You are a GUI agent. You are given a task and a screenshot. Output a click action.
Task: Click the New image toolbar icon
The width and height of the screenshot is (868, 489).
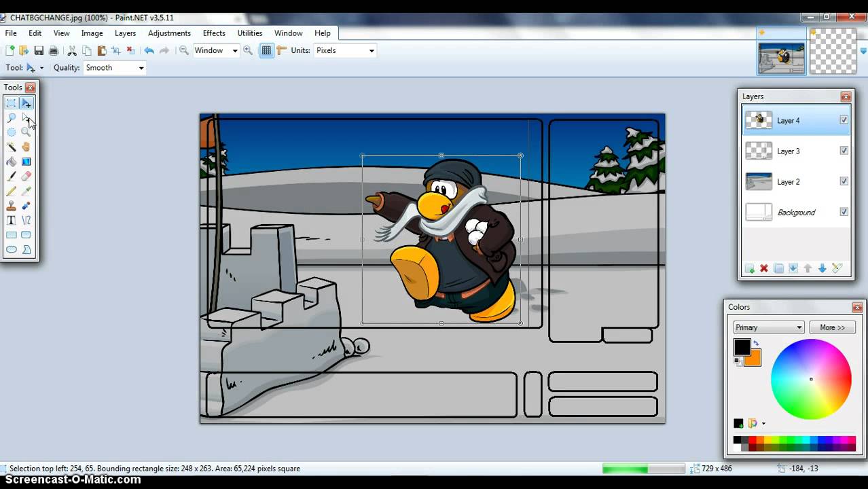point(10,50)
